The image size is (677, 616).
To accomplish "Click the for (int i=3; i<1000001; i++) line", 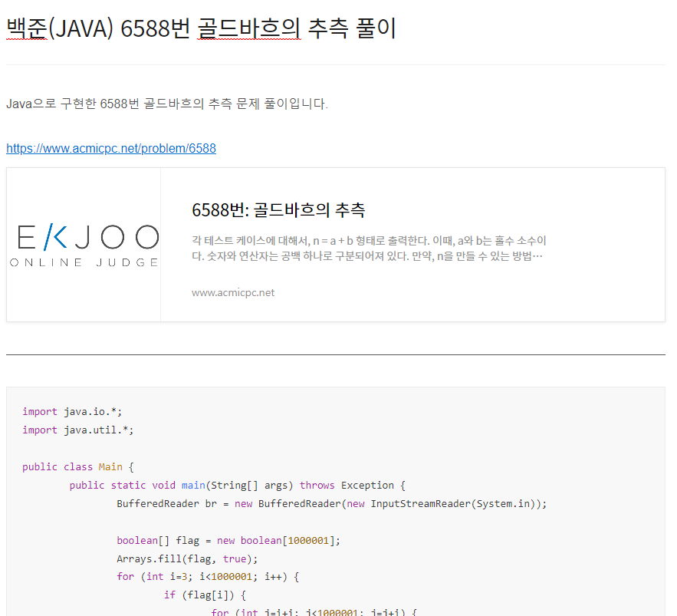I will (x=208, y=577).
